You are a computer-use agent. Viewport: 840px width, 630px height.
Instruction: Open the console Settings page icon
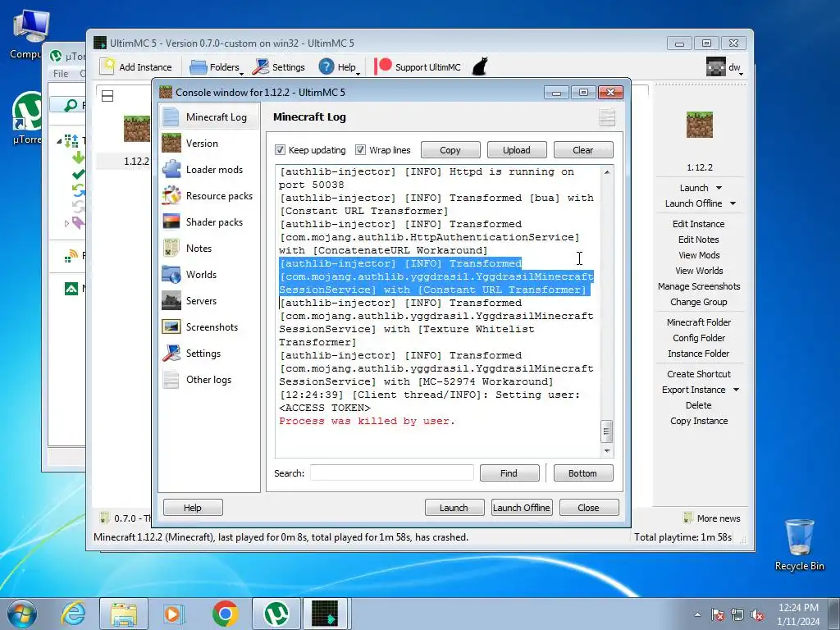coord(171,353)
